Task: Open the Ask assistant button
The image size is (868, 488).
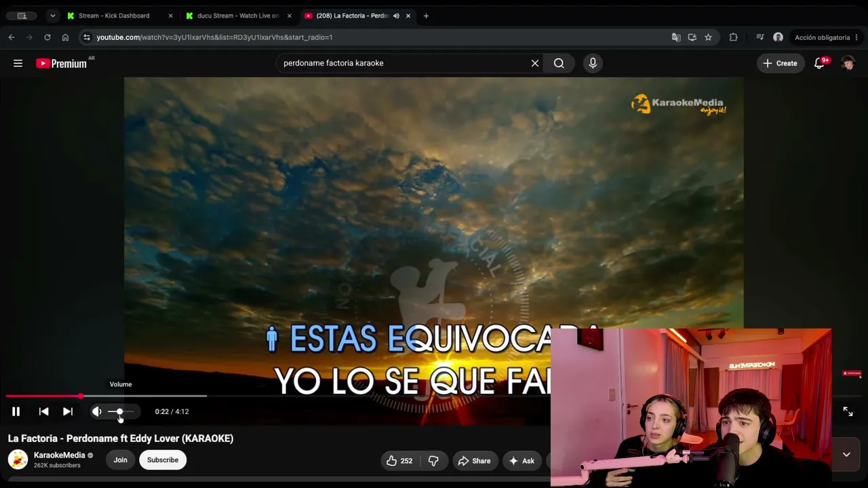Action: (521, 461)
